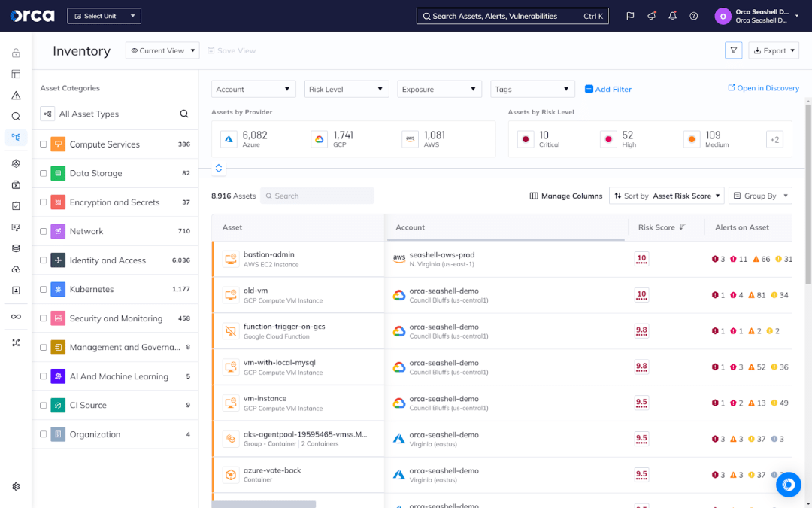812x508 pixels.
Task: Open the Group By dropdown
Action: (x=760, y=196)
